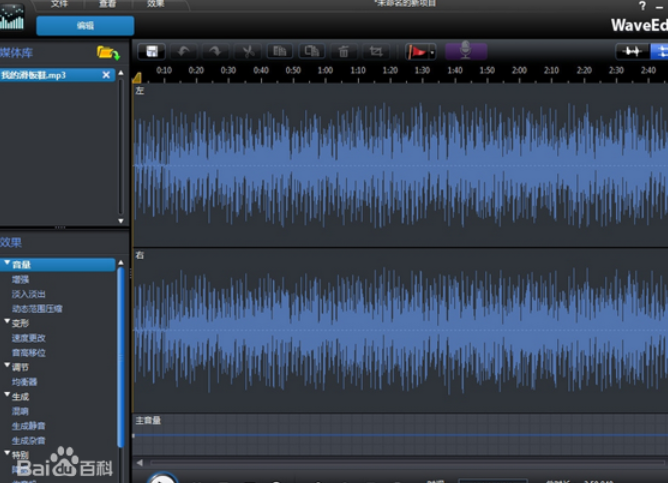The image size is (668, 483).
Task: Select the 速度更改 effect
Action: click(29, 338)
